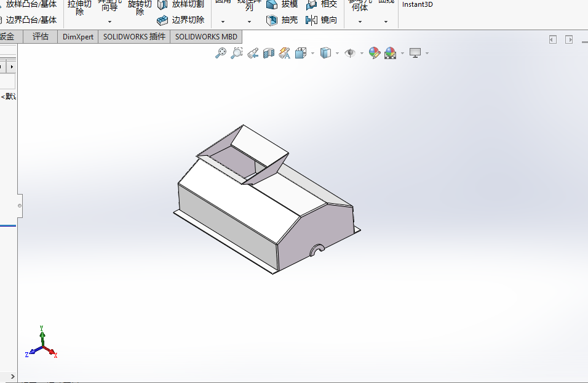
Task: Expand the Hole Wizard dropdown arrow
Action: click(110, 22)
